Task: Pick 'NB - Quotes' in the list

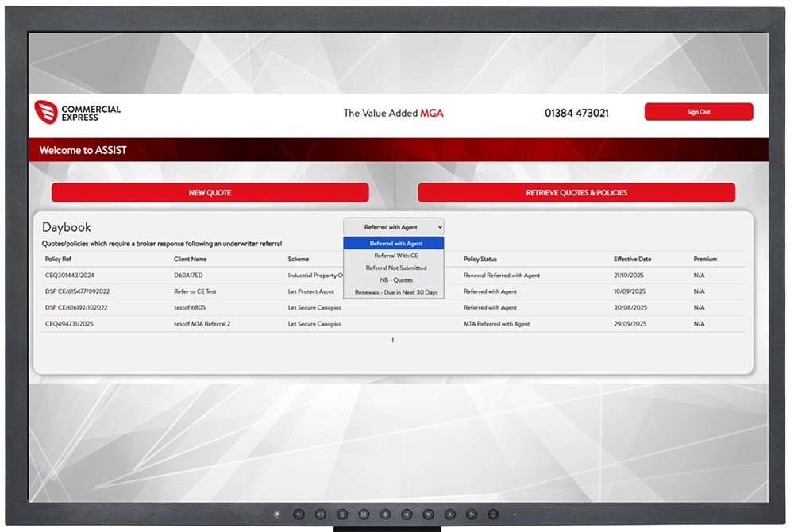Action: [x=394, y=279]
